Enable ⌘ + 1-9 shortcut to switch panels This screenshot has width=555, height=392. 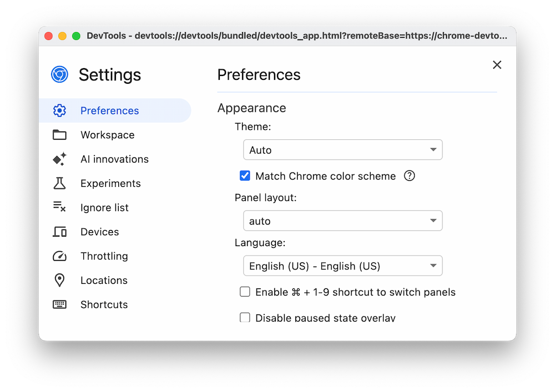point(245,291)
